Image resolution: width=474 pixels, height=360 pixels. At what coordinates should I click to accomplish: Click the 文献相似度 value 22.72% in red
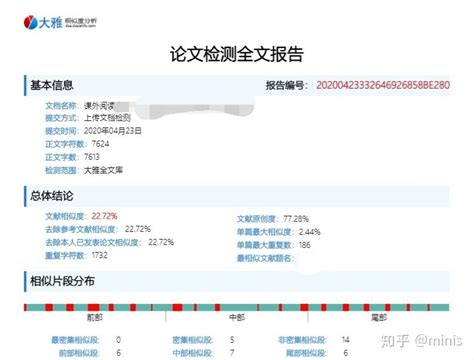pyautogui.click(x=104, y=216)
